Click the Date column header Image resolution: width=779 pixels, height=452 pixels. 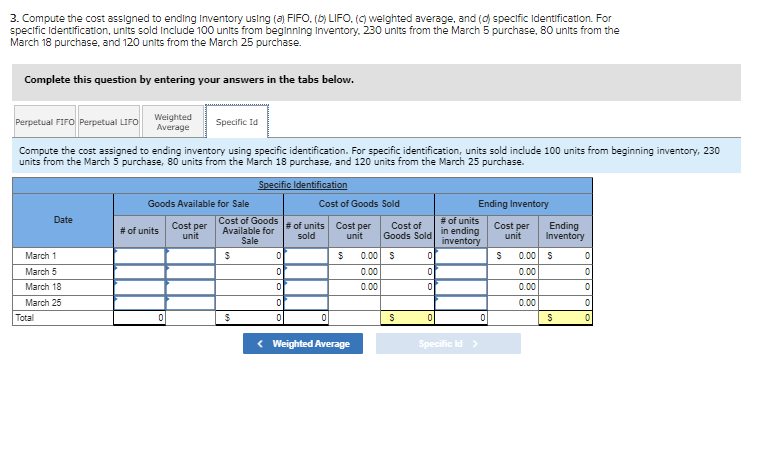point(63,220)
